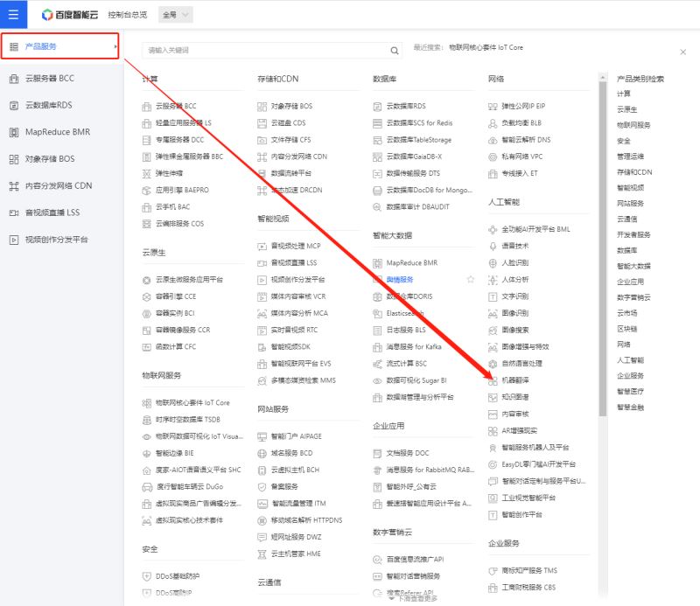Click the 文字识别 product icon
Screen dimensions: 700x606
coord(493,296)
